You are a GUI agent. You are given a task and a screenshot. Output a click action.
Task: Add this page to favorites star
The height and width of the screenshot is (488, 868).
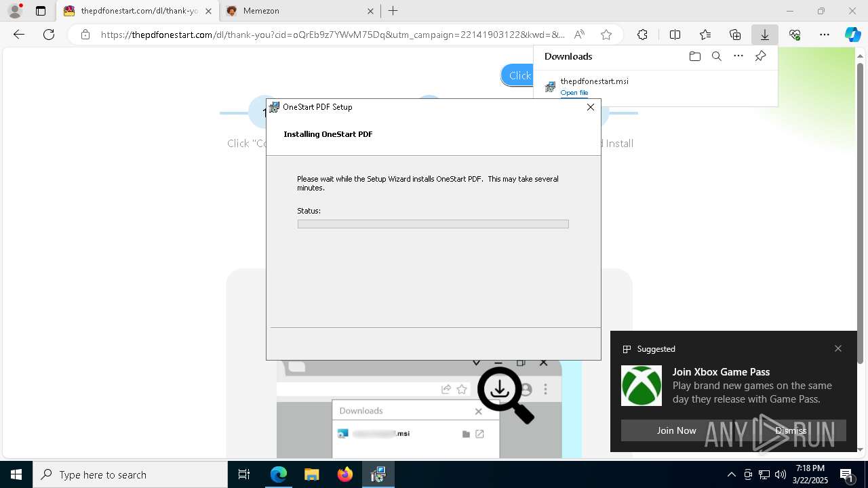click(606, 35)
